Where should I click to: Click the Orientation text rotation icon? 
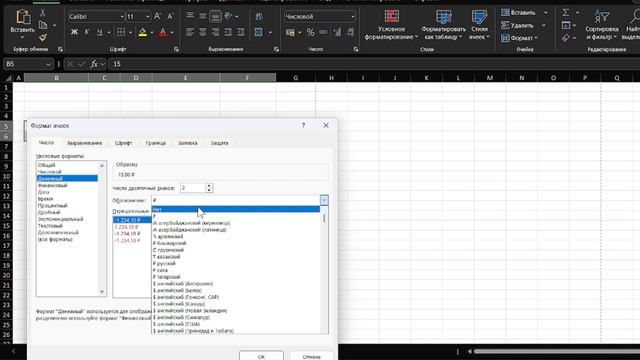(229, 16)
